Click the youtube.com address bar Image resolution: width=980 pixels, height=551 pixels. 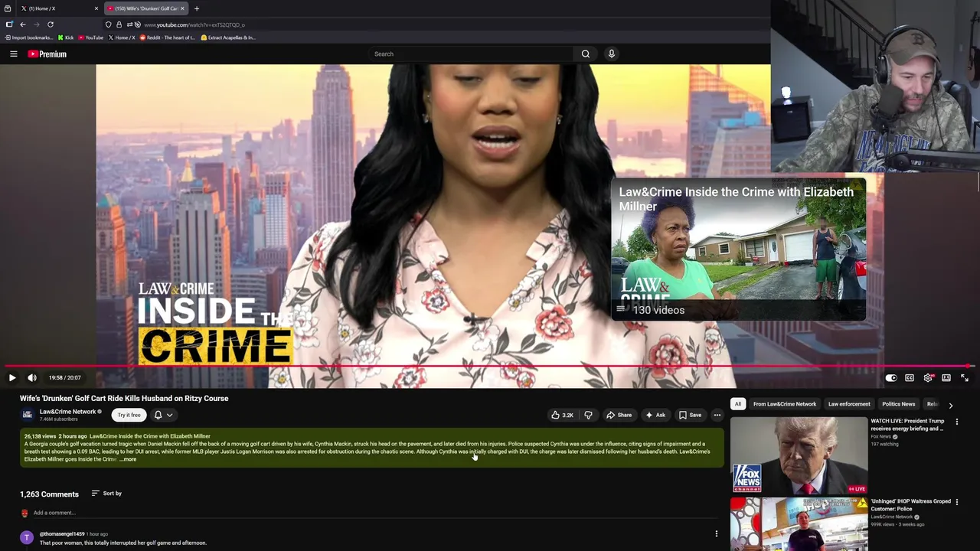point(194,24)
